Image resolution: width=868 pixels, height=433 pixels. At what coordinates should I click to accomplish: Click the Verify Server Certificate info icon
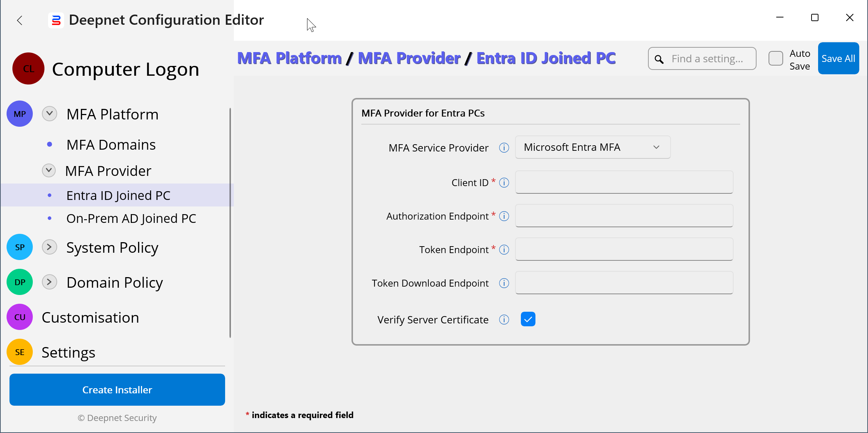(504, 319)
